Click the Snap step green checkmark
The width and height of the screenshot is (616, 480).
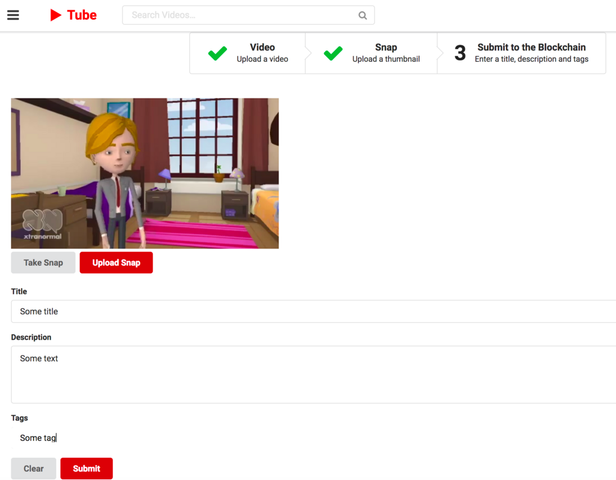point(333,53)
